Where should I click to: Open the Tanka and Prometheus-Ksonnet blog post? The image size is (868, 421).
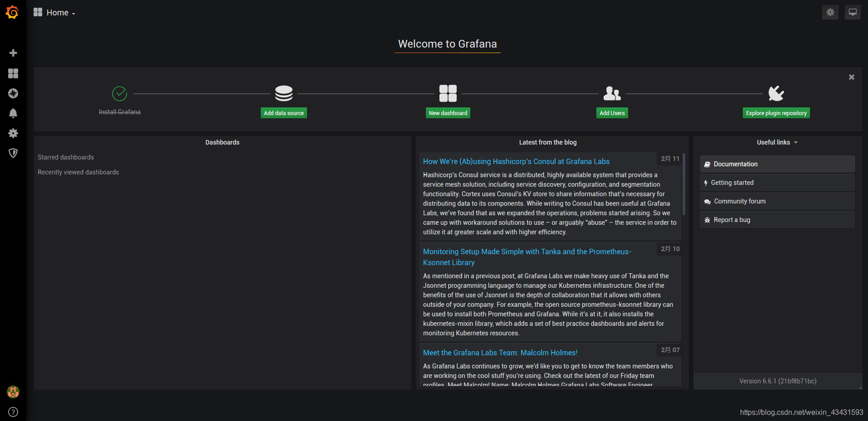(527, 257)
